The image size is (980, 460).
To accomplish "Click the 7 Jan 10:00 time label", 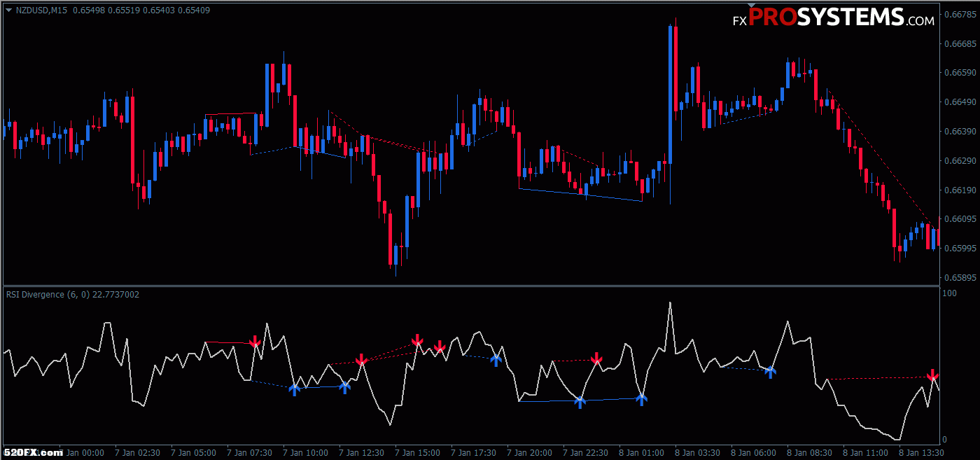I will pos(304,452).
